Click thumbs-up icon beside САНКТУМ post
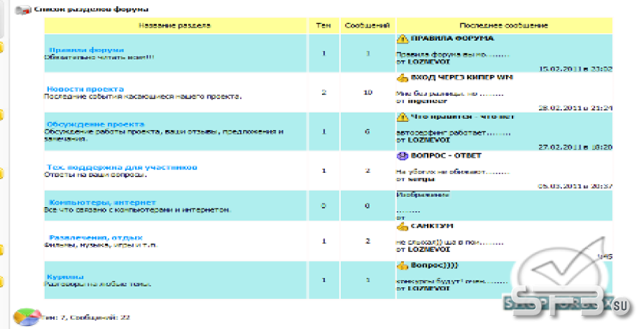Screen dimensions: 644x329 (402, 226)
